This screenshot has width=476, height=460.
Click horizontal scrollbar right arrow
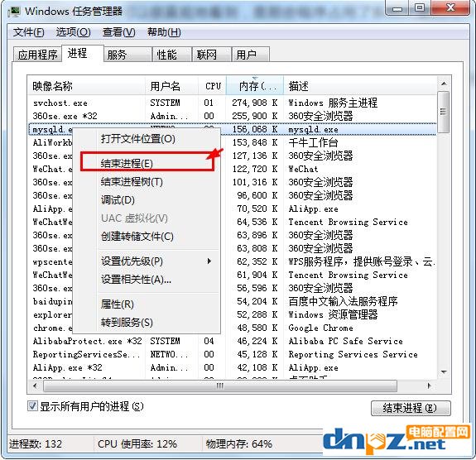(429, 386)
